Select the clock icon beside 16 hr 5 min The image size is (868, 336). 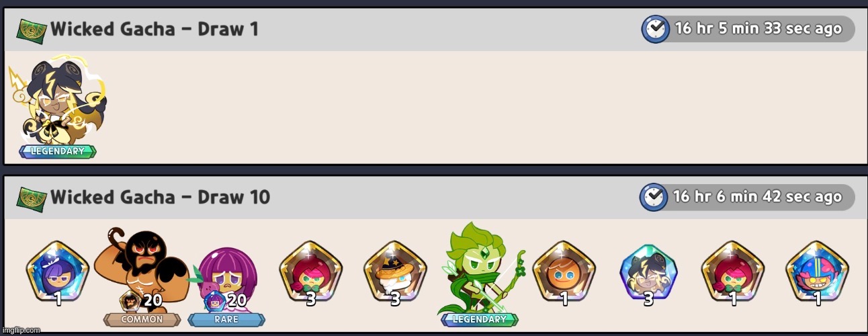[x=656, y=30]
